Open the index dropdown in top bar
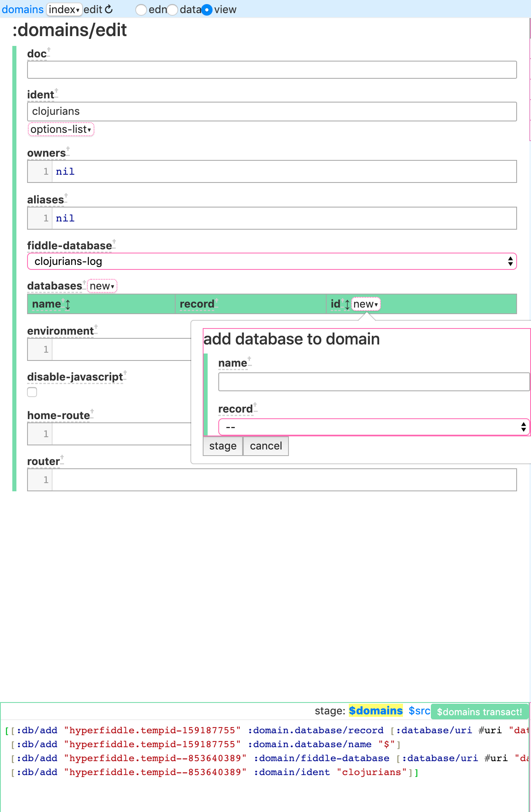This screenshot has height=812, width=531. click(x=64, y=9)
